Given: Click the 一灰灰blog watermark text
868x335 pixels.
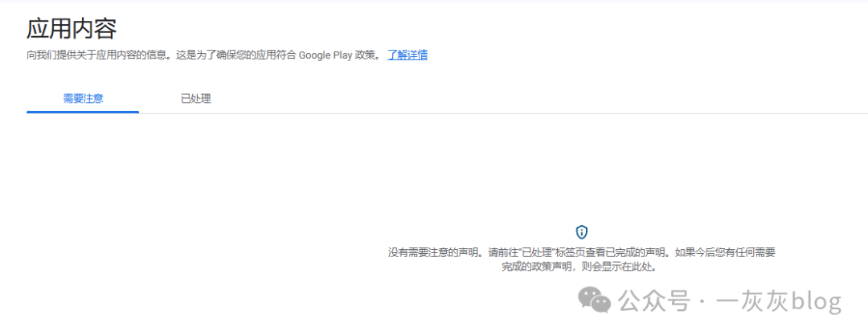Looking at the screenshot, I should click(x=778, y=302).
